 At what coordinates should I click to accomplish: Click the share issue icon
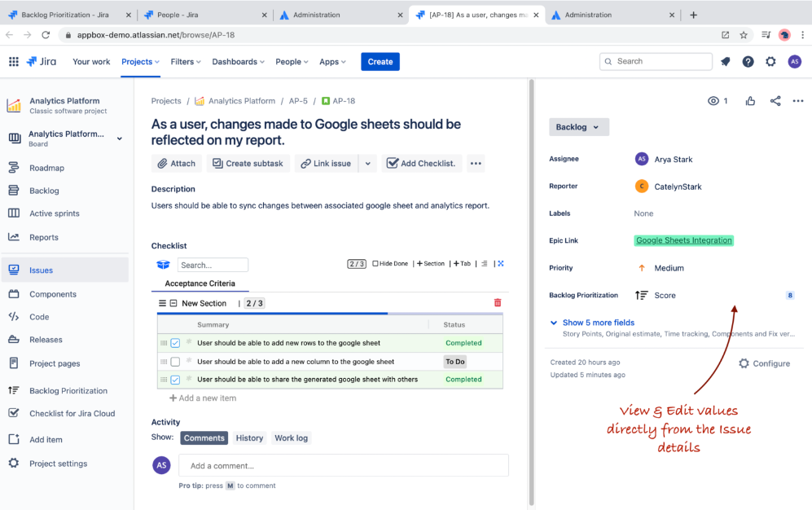click(775, 101)
